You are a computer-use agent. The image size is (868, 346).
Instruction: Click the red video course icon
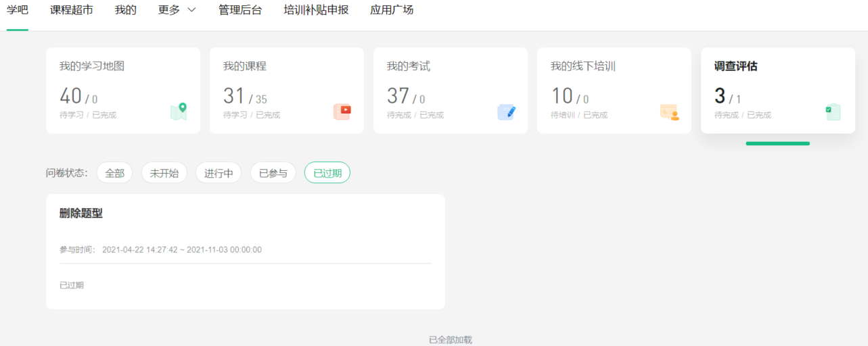point(342,112)
